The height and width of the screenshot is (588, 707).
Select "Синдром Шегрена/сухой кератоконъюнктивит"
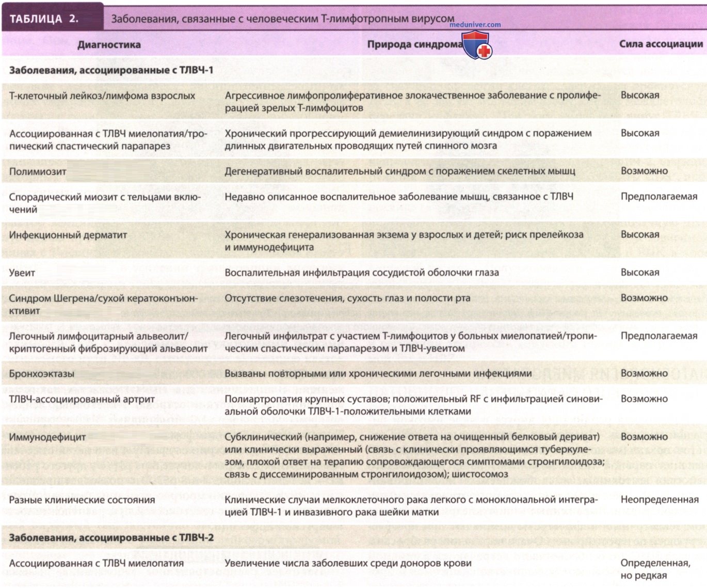tap(103, 305)
